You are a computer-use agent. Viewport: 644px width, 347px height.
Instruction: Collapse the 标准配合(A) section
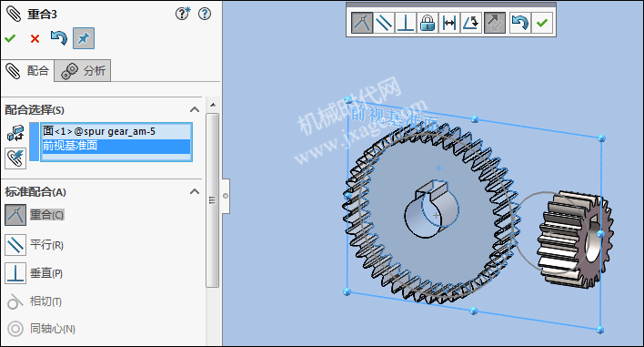[195, 191]
